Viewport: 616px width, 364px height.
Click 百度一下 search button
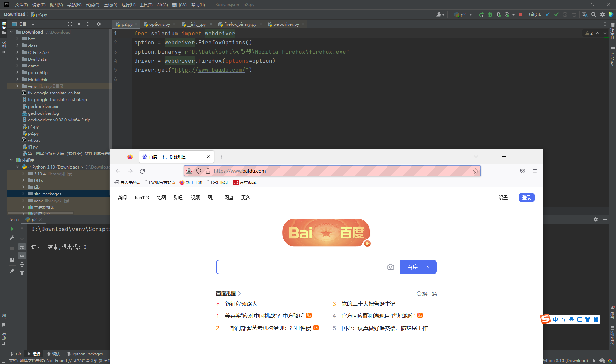(x=418, y=267)
